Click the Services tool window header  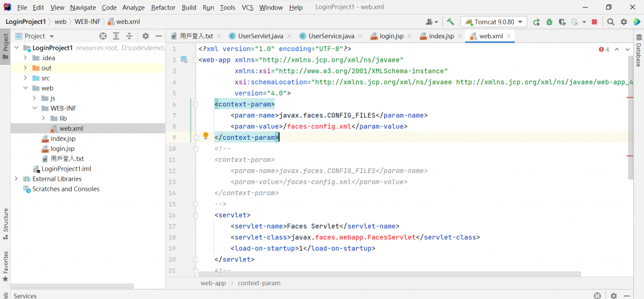pos(25,296)
